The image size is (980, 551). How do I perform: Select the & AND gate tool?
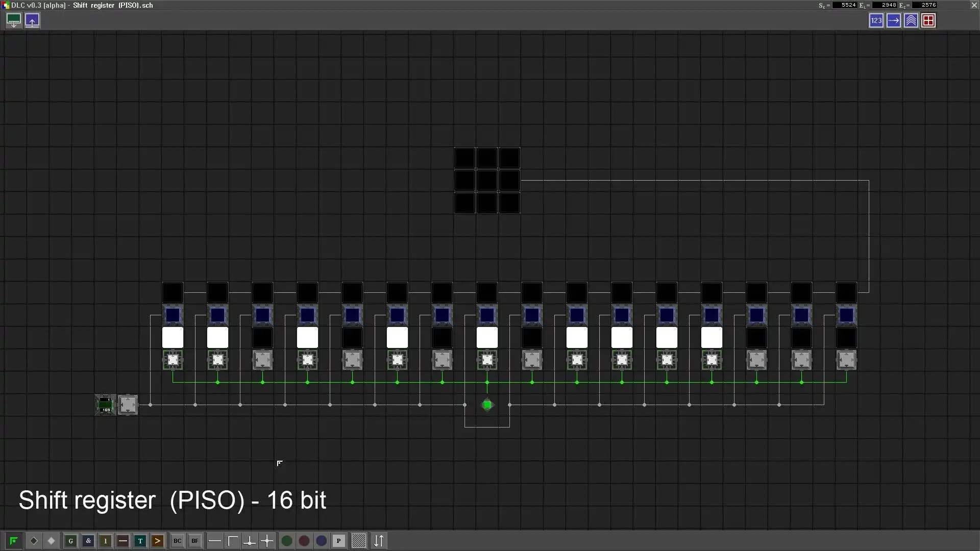[x=88, y=541]
